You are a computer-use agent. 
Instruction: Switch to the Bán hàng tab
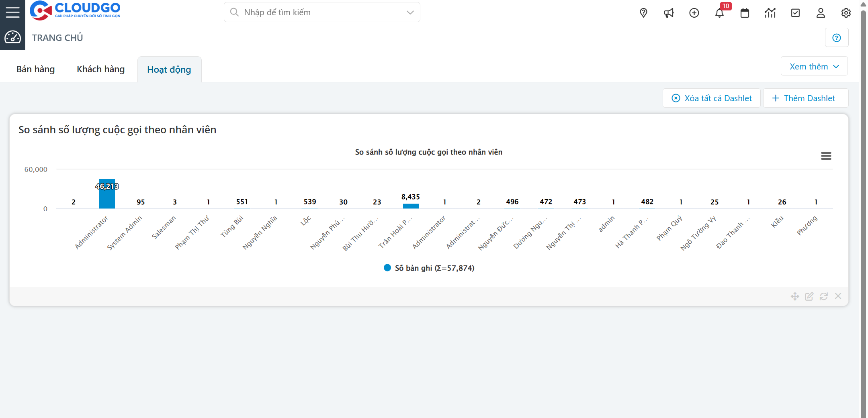coord(36,69)
